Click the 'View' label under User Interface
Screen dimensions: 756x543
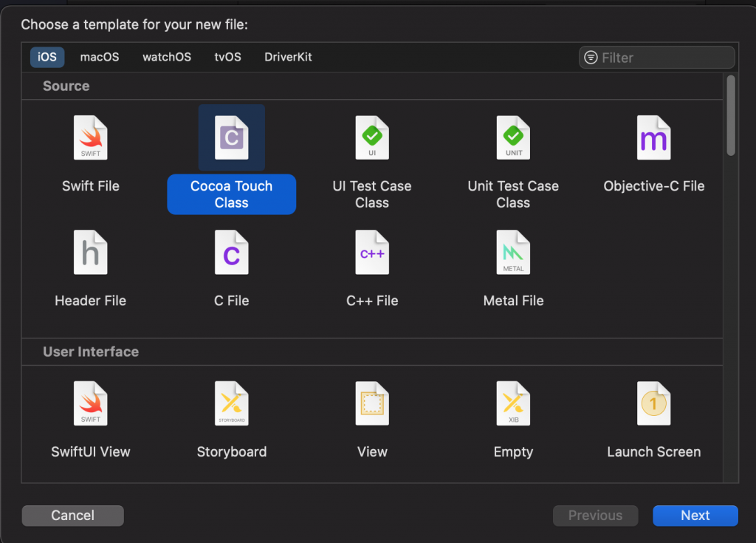(x=372, y=452)
